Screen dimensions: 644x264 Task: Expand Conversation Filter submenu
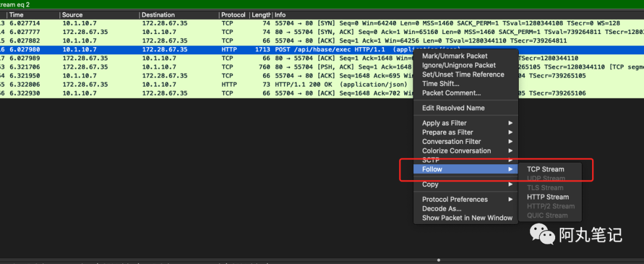[466, 142]
